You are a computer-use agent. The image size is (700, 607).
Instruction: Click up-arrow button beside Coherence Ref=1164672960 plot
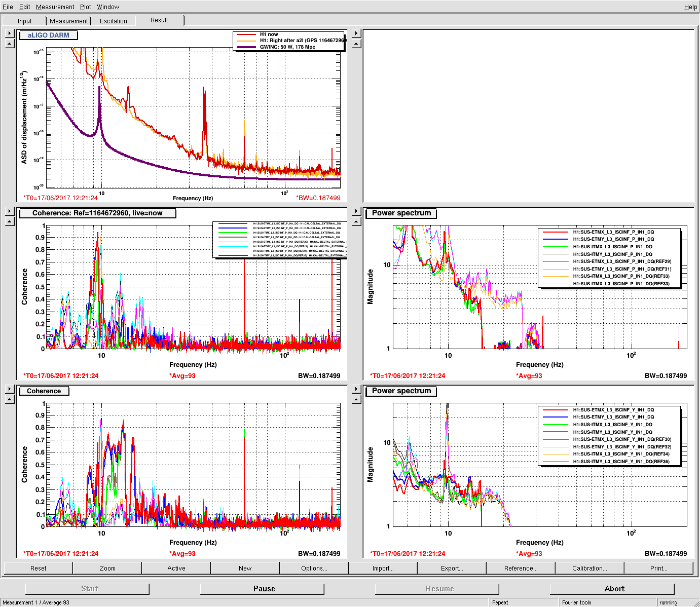pyautogui.click(x=9, y=221)
